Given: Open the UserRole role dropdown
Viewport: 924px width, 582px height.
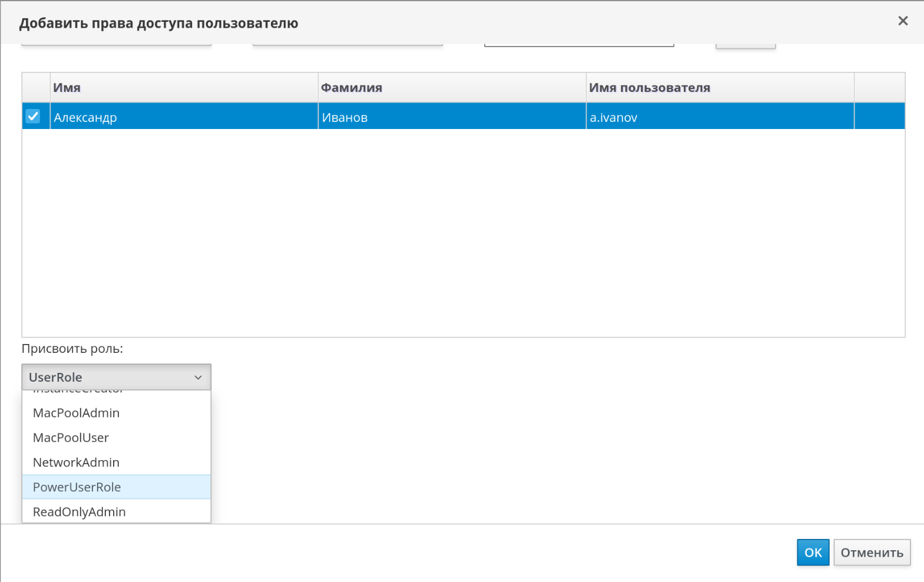Looking at the screenshot, I should [115, 377].
